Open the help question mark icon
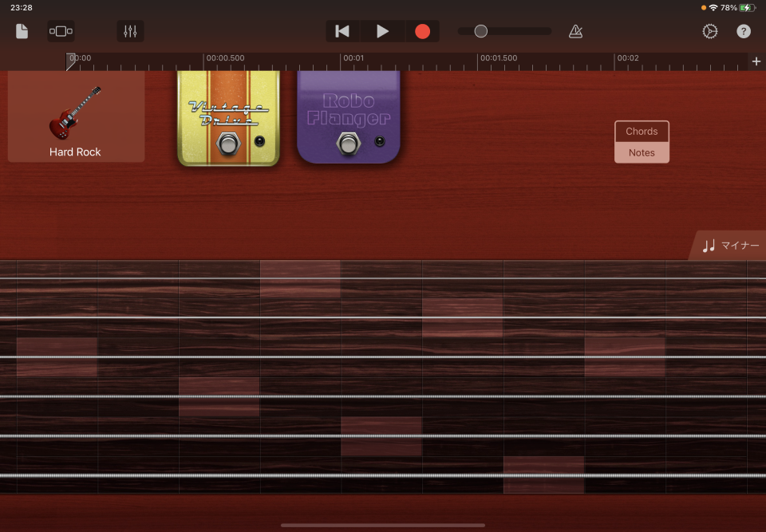The image size is (766, 532). 744,32
